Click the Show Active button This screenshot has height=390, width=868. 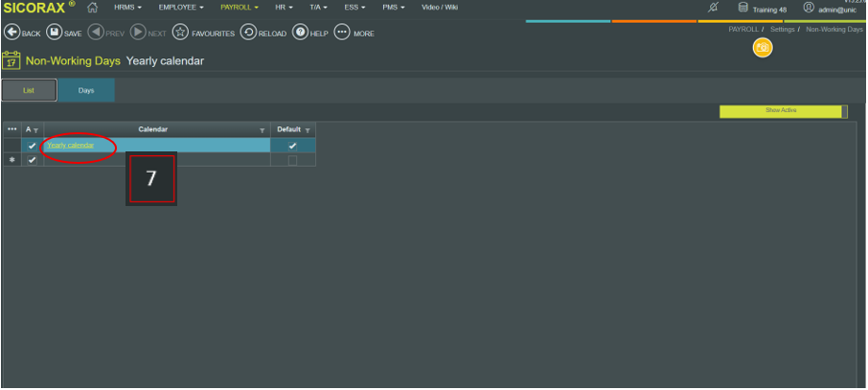(x=780, y=111)
